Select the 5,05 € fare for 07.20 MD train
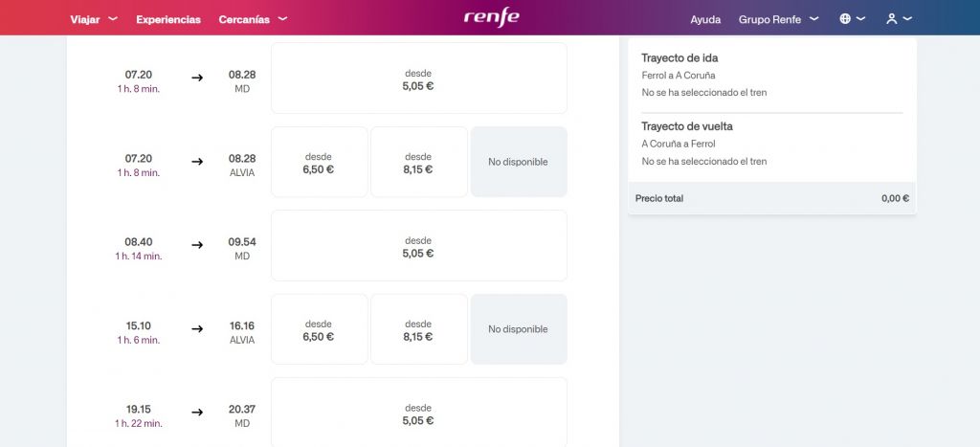The image size is (980, 447). 419,78
